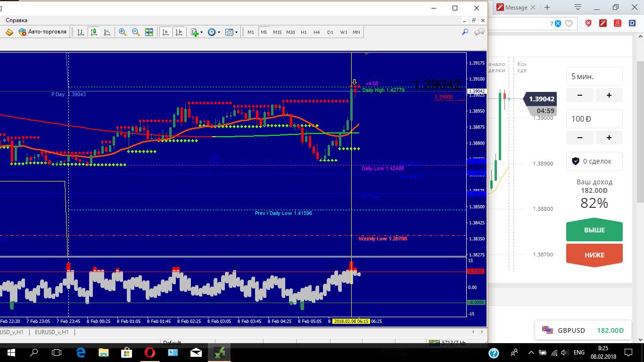Open the browser tab list menu
644x362 pixels.
578,7
